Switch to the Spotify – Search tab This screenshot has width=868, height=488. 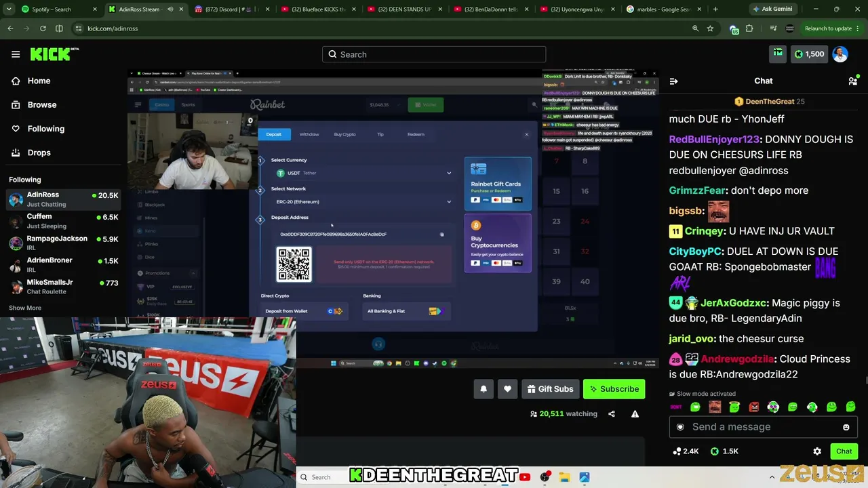click(x=59, y=9)
